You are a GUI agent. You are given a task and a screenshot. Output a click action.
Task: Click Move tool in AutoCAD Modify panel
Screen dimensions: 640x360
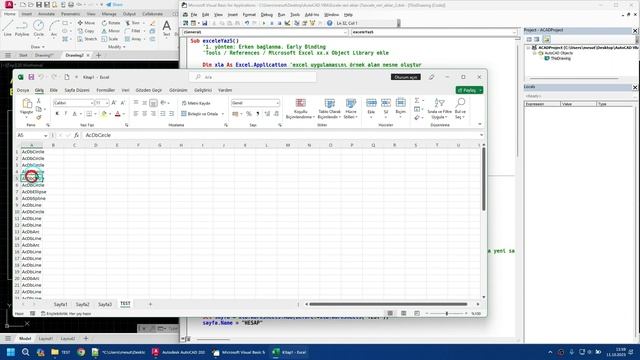86,23
